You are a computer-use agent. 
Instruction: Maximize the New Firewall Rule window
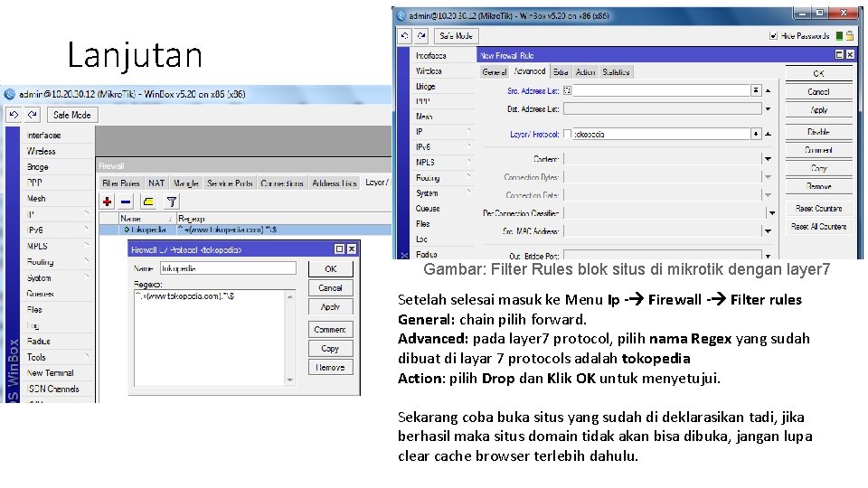(839, 54)
